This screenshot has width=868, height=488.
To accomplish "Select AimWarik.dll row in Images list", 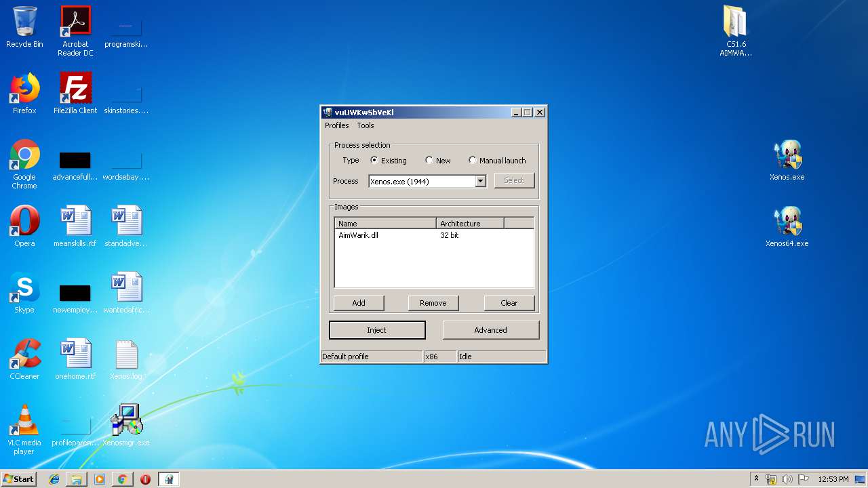I will (x=434, y=235).
